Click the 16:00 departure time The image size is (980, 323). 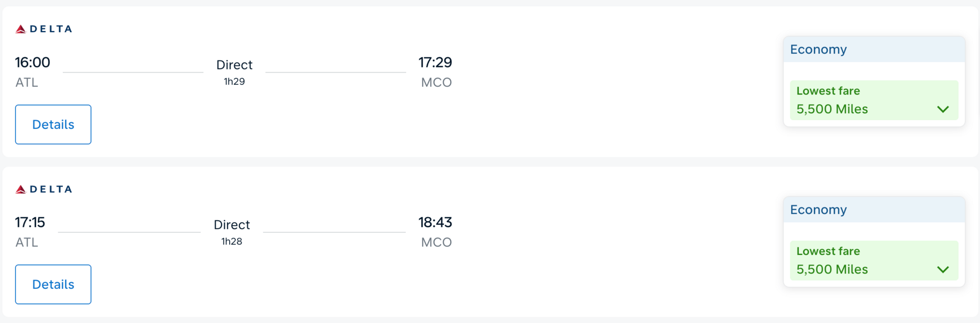[x=33, y=62]
